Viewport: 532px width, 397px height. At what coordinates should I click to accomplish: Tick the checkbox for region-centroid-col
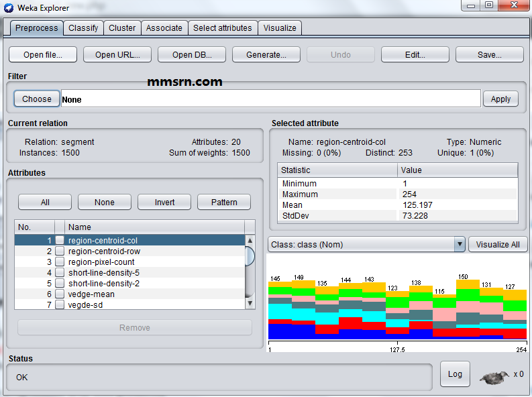coord(60,240)
